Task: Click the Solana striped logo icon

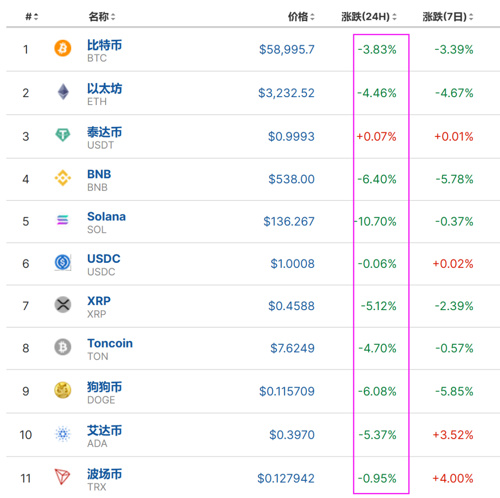Action: 63,220
